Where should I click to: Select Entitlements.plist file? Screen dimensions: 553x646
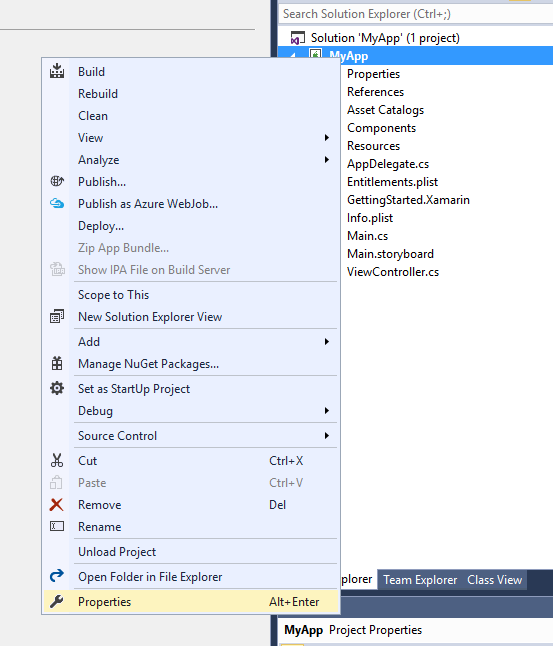(392, 182)
